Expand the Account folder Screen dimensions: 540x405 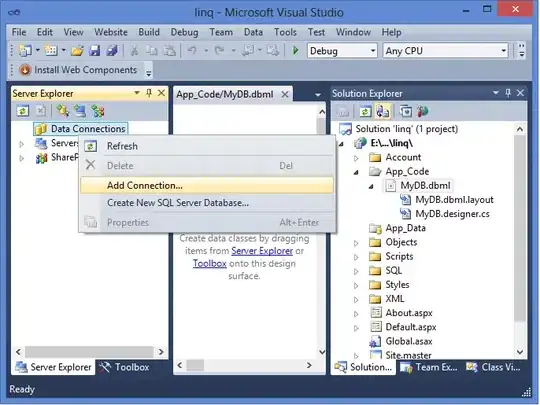(x=356, y=158)
